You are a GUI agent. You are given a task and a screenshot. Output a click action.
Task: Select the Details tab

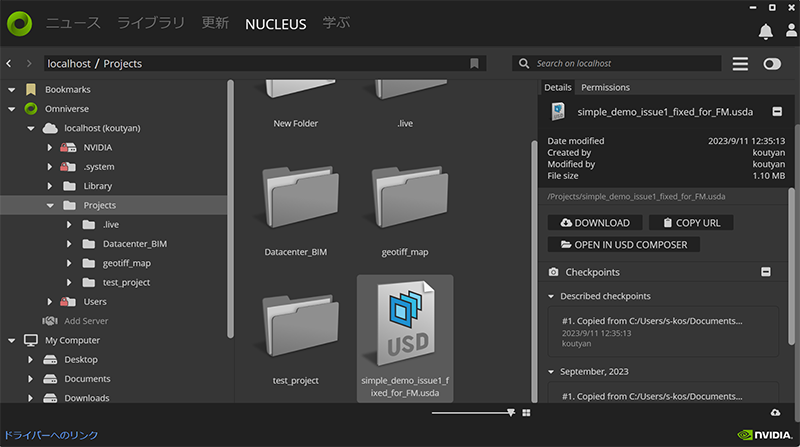[557, 87]
